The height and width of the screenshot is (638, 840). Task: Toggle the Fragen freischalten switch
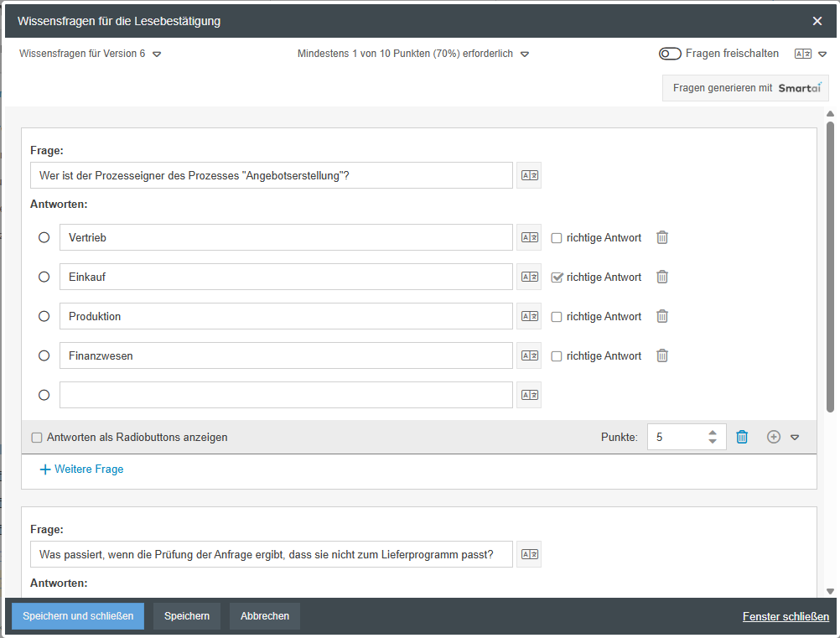pos(670,54)
